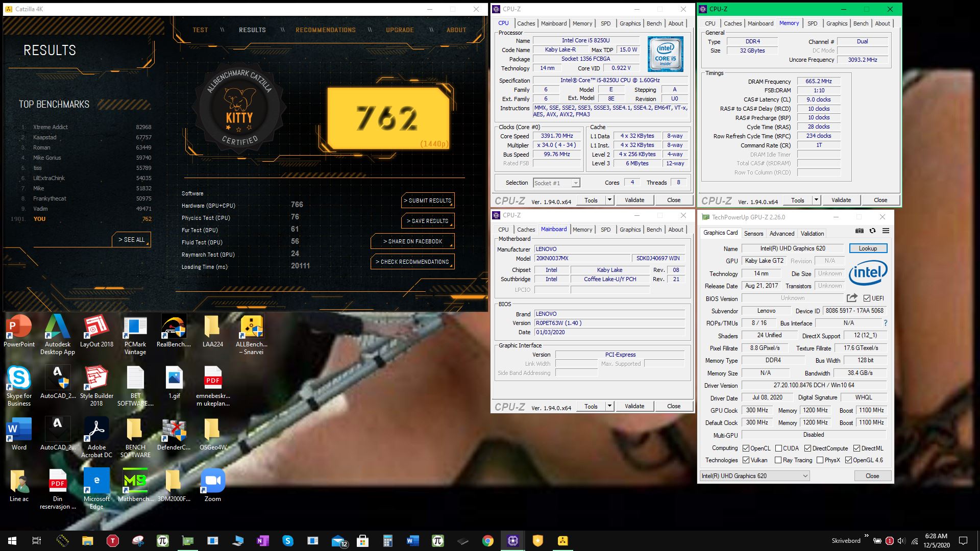Image resolution: width=980 pixels, height=551 pixels.
Task: Open the Advanced tab in GPU-Z
Action: click(781, 234)
